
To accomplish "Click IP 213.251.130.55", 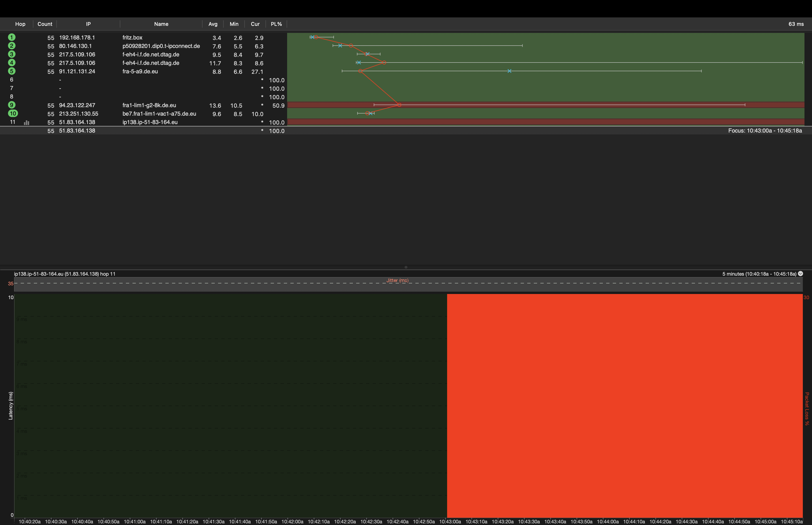I will coord(79,114).
